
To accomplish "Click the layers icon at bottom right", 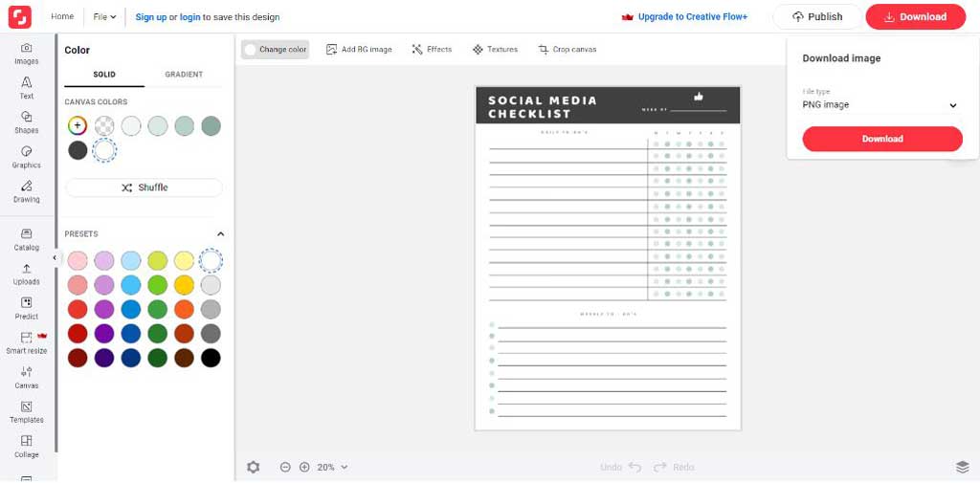I will click(x=962, y=467).
